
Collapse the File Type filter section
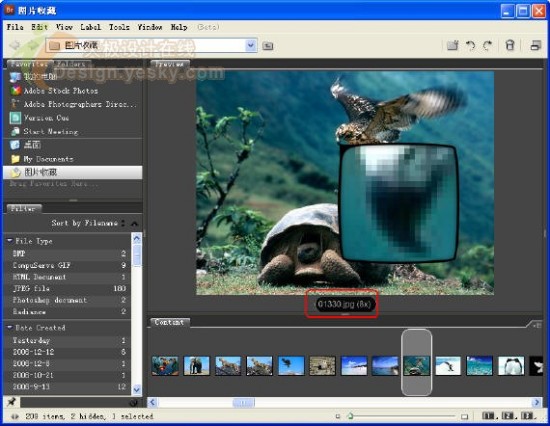point(10,241)
